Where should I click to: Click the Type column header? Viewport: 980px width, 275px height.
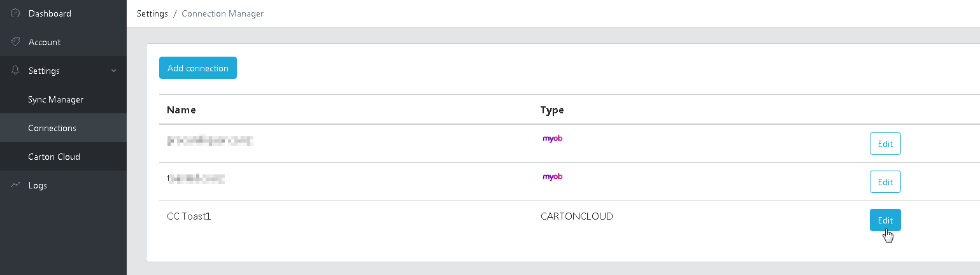click(x=552, y=110)
